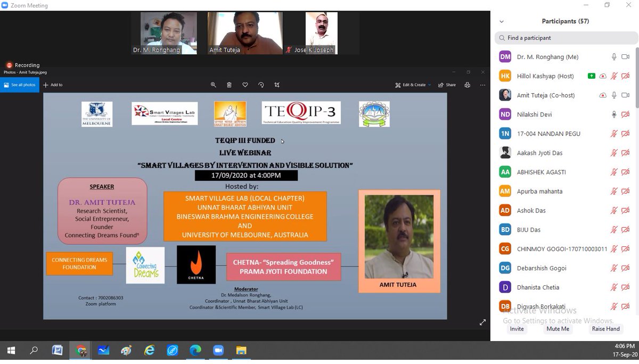Click Amit Tuteja's profile photo avatar
This screenshot has height=364, width=639.
pyautogui.click(x=505, y=95)
